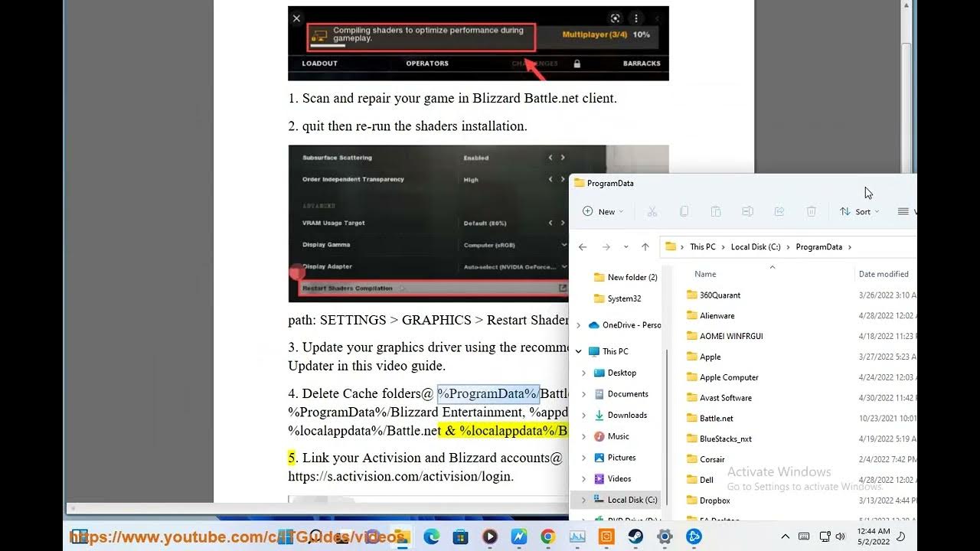The image size is (980, 551).
Task: Click the touch keyboard tray icon
Action: point(804,536)
